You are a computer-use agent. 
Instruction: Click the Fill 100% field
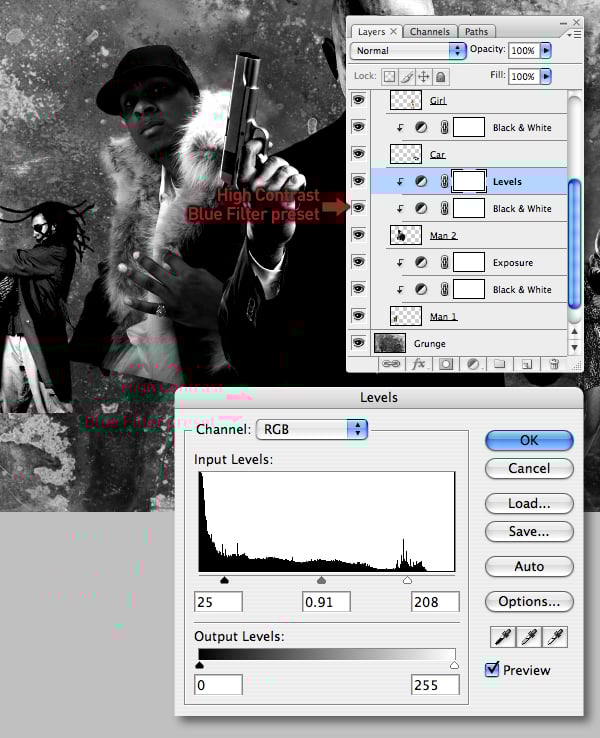(523, 76)
